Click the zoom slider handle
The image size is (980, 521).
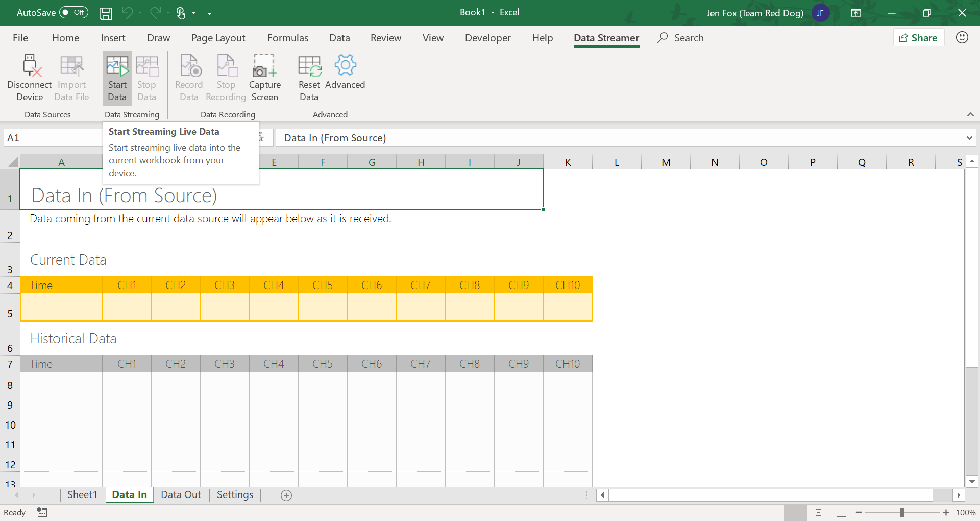902,512
